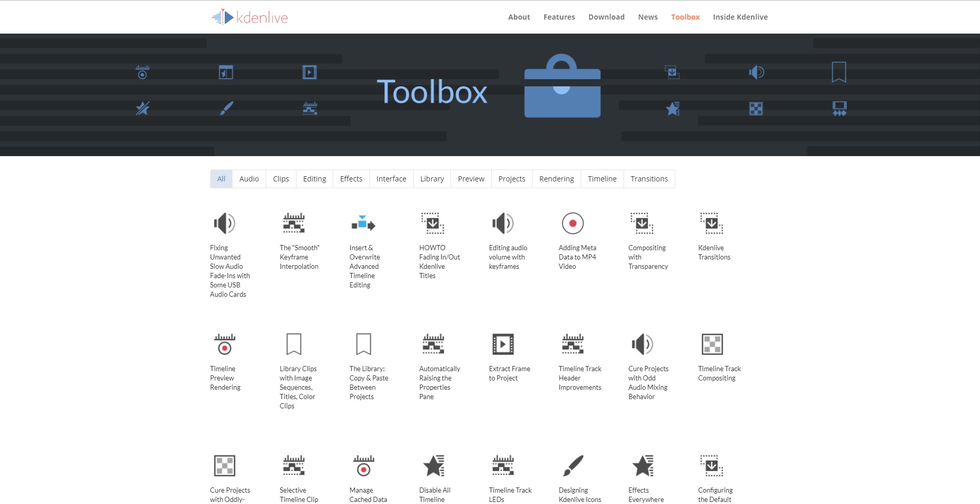This screenshot has width=980, height=504.
Task: Open Extract Frame to Project link
Action: tap(510, 373)
